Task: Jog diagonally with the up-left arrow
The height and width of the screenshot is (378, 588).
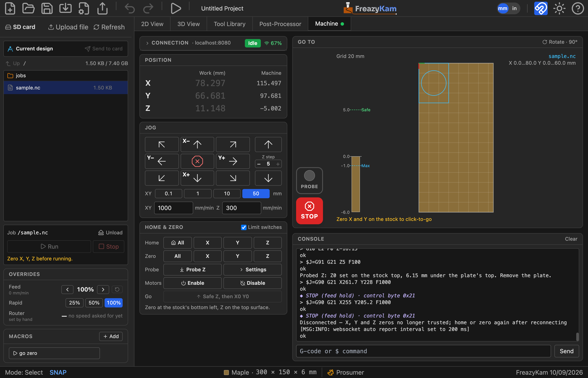Action: [x=162, y=144]
